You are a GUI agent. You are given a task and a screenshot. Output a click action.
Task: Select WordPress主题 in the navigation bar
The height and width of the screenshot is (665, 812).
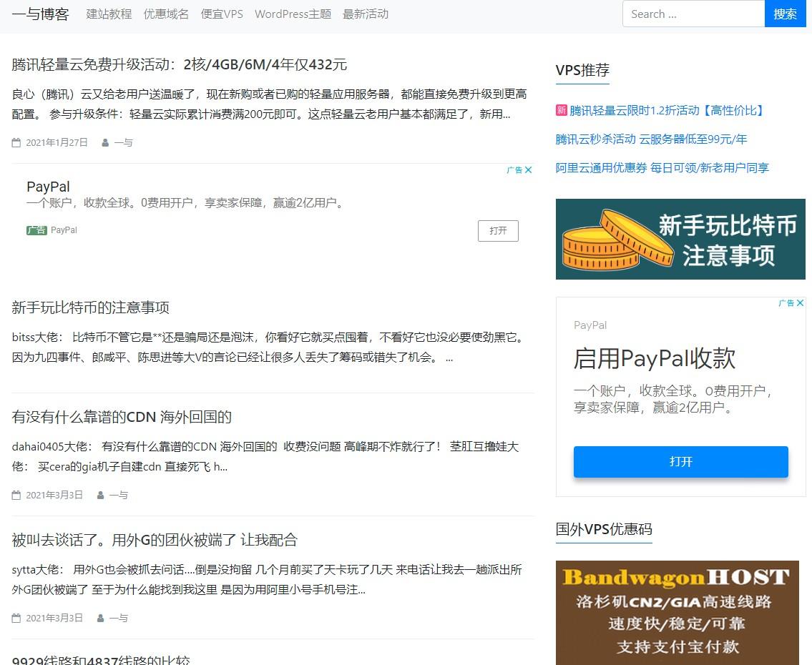tap(293, 14)
